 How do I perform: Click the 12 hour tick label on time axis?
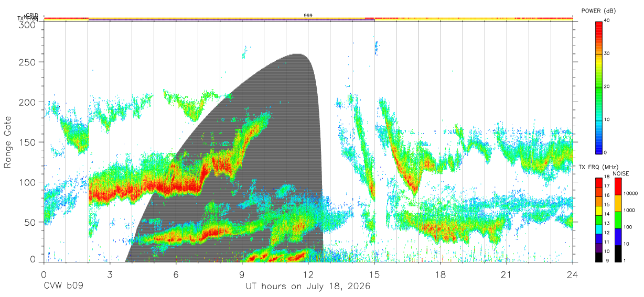pos(308,274)
